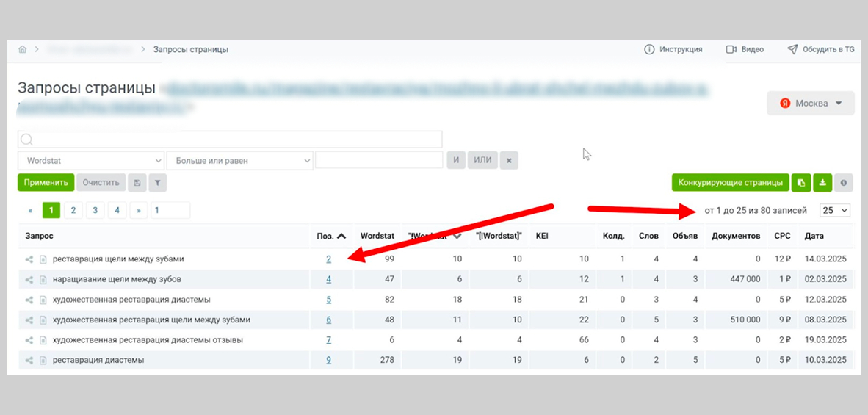Click the Применить button
This screenshot has width=868, height=415.
[46, 183]
